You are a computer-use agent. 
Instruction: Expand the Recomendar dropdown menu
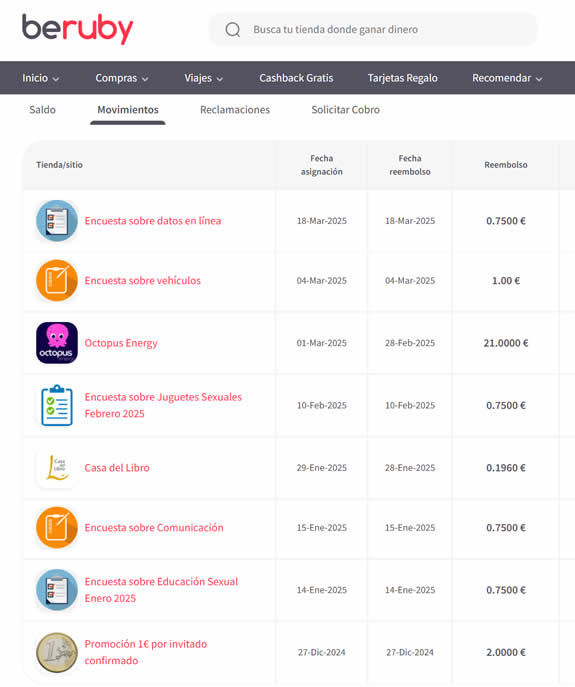point(507,78)
